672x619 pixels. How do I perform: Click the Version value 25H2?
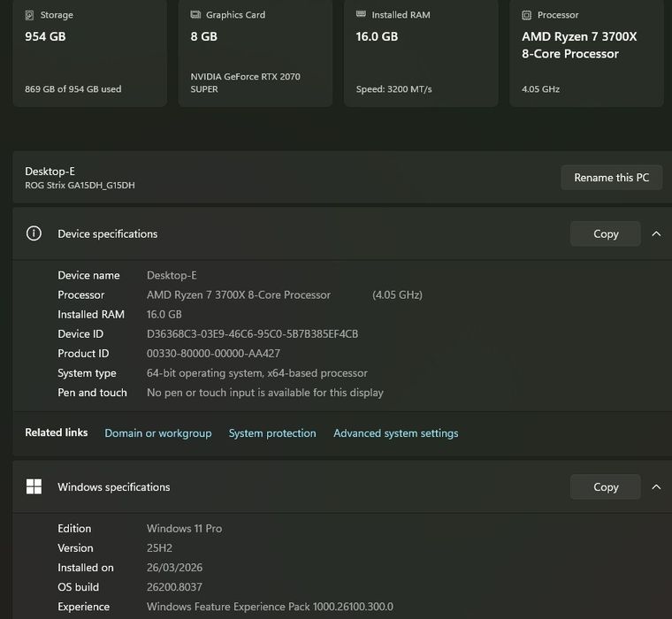159,548
